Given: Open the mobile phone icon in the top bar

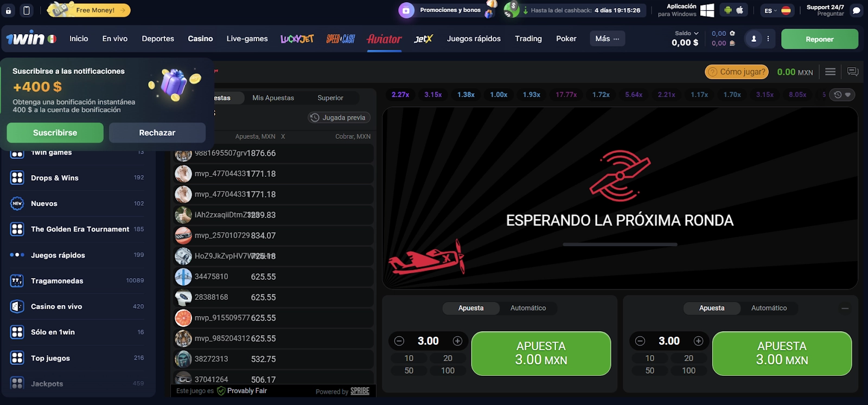Looking at the screenshot, I should tap(26, 10).
